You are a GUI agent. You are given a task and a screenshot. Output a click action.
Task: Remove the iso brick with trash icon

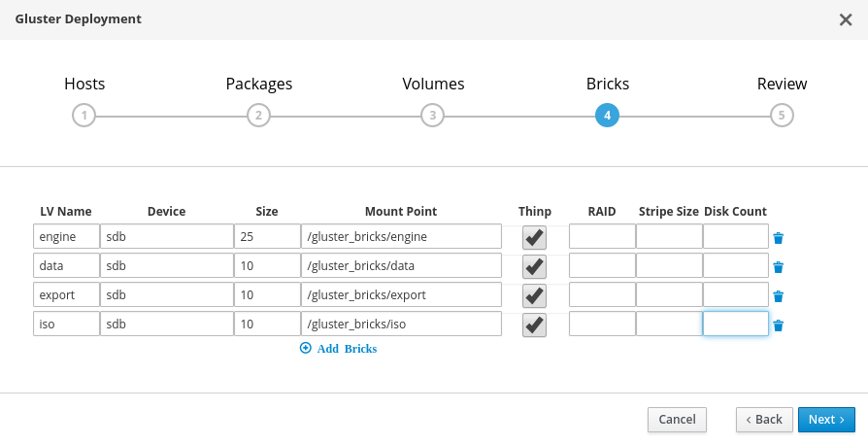(778, 325)
